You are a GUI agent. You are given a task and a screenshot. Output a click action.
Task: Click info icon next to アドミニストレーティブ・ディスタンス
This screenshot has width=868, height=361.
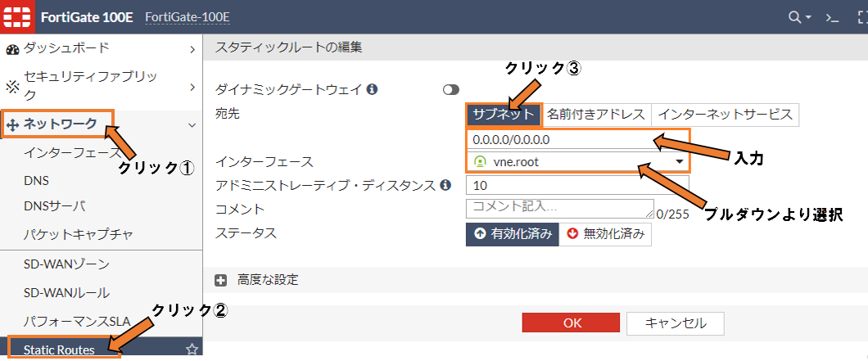coord(445,185)
